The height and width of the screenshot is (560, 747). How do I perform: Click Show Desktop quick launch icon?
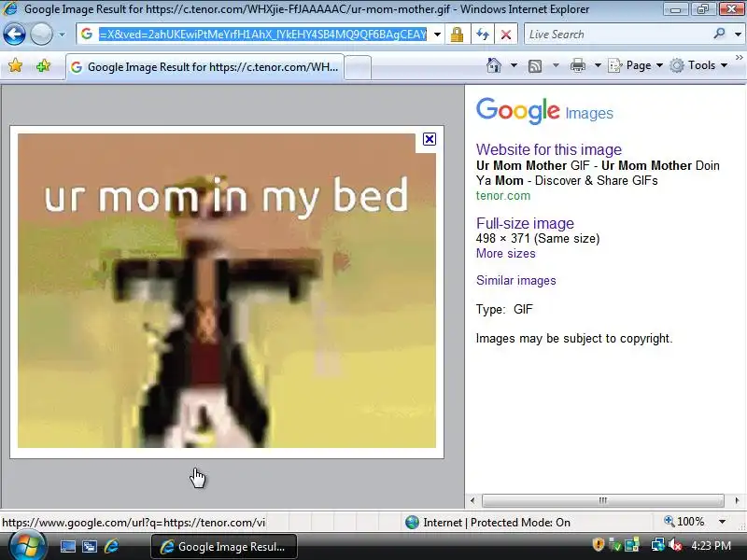click(67, 547)
